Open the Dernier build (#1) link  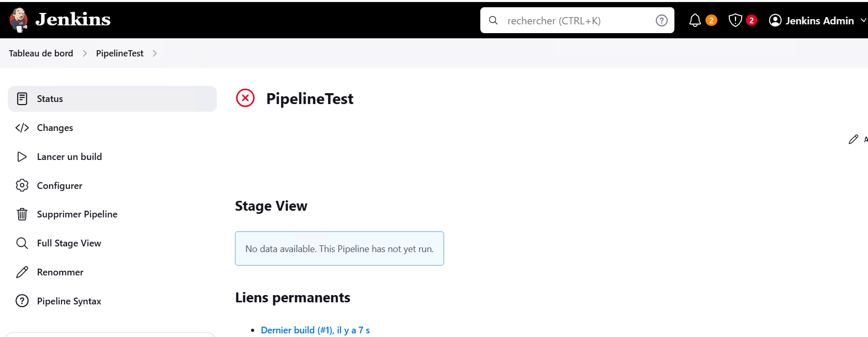click(315, 330)
